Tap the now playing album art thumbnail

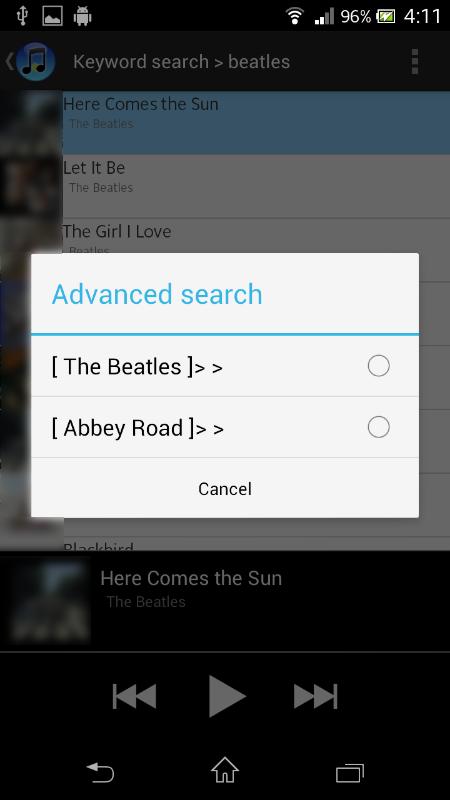(50, 600)
